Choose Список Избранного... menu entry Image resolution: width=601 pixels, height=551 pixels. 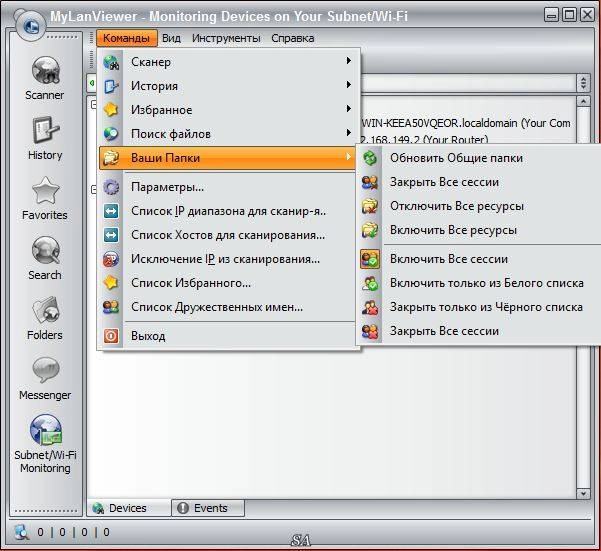[x=227, y=283]
